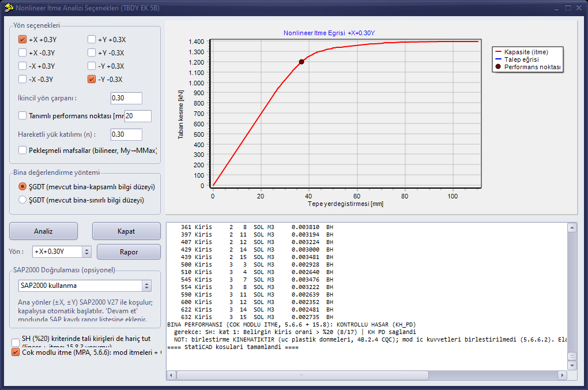This screenshot has width=588, height=390.
Task: Click the BINA PERFORMANSI result line
Action: 291,325
